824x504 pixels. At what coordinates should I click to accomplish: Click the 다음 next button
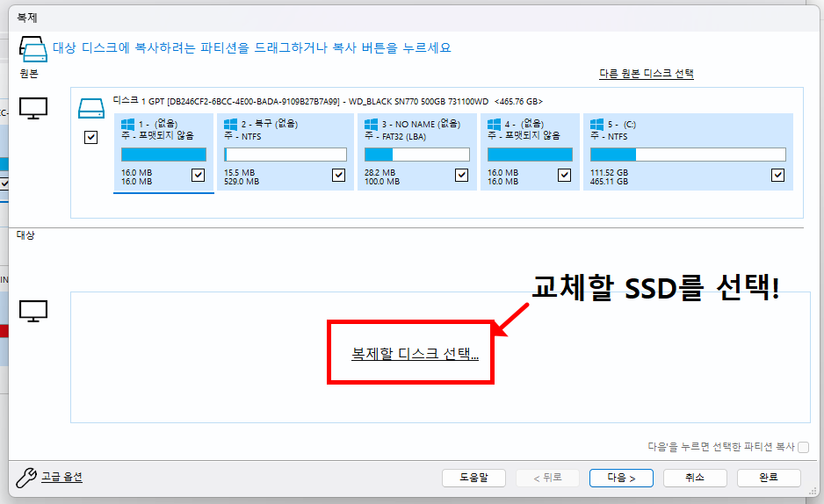[x=621, y=478]
